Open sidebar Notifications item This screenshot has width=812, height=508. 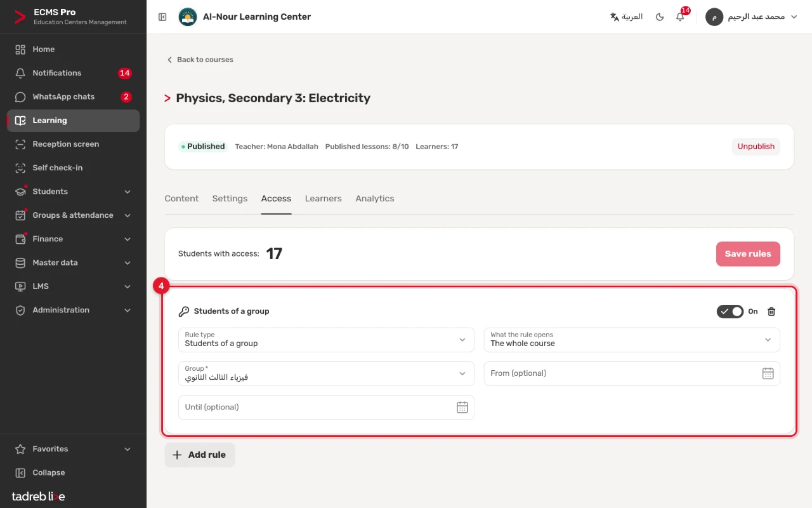(x=73, y=73)
